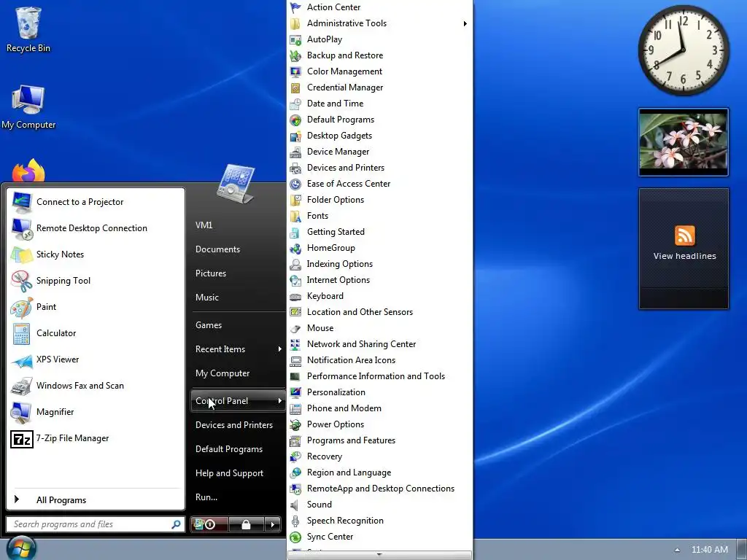The width and height of the screenshot is (747, 560).
Task: Expand the Administrative Tools submenu arrow
Action: click(465, 23)
